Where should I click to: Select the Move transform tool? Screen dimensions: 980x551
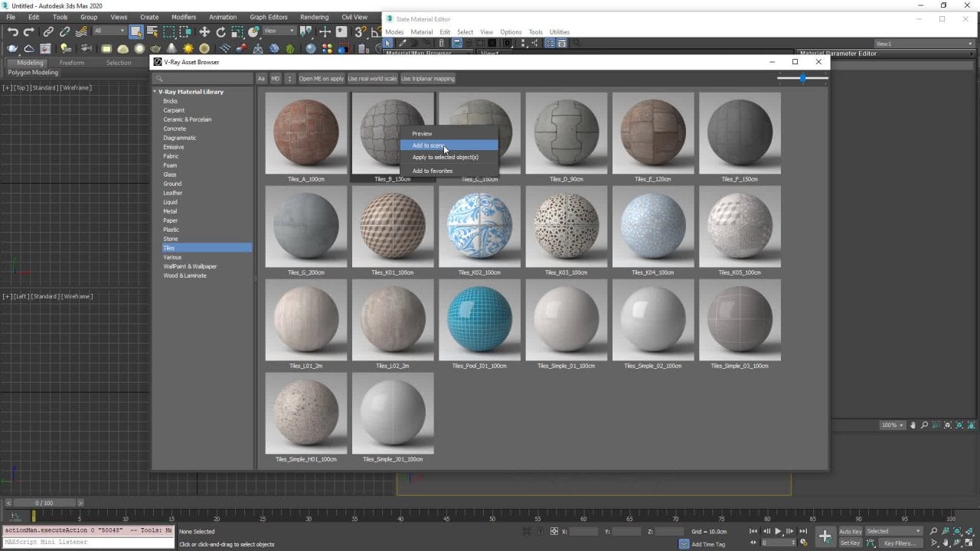204,31
